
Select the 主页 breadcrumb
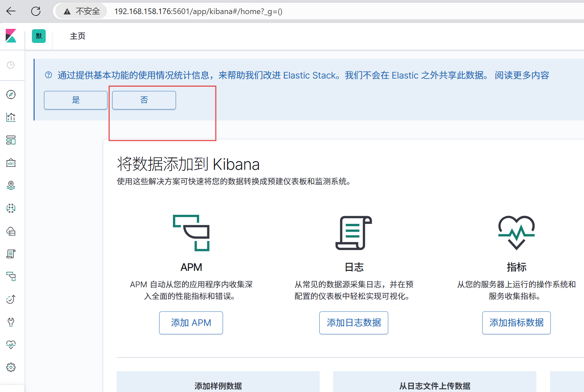[x=78, y=36]
